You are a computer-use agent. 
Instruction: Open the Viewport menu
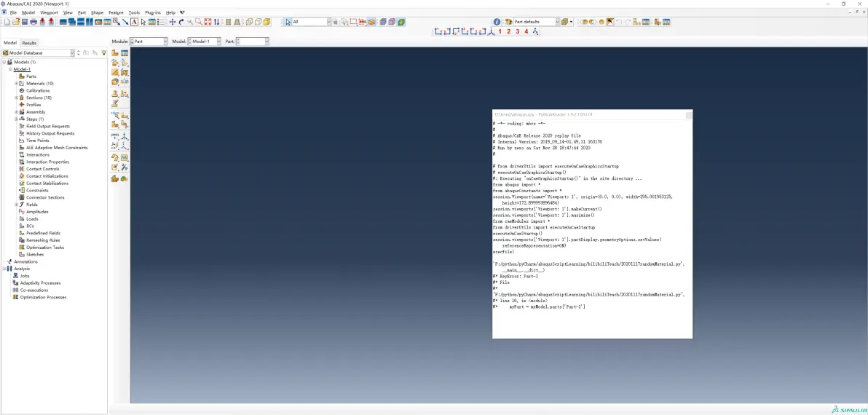point(49,12)
